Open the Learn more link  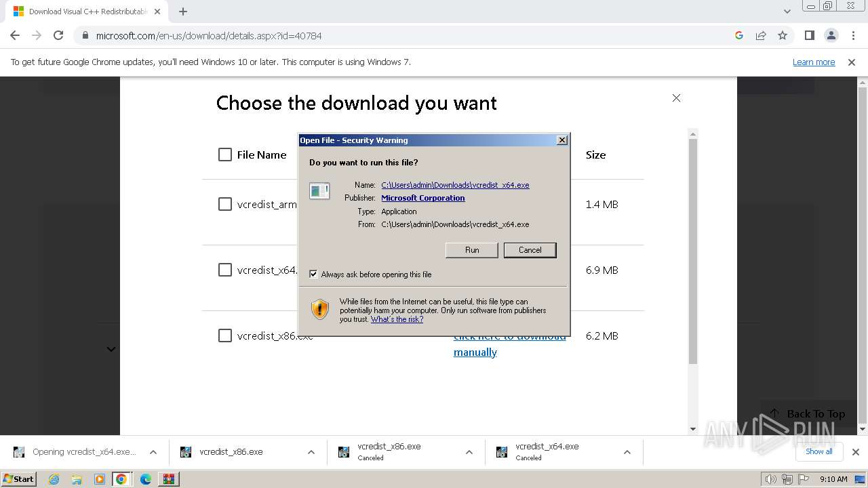coord(814,62)
